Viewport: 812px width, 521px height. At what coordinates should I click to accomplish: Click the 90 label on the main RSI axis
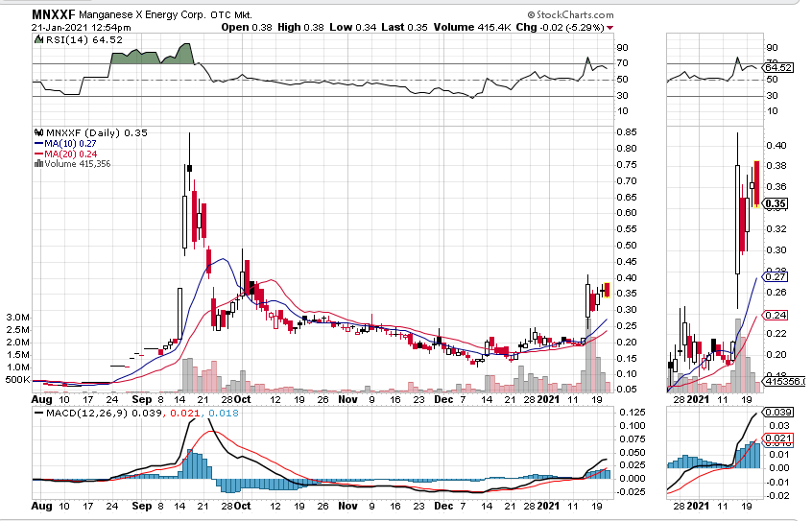pyautogui.click(x=623, y=48)
